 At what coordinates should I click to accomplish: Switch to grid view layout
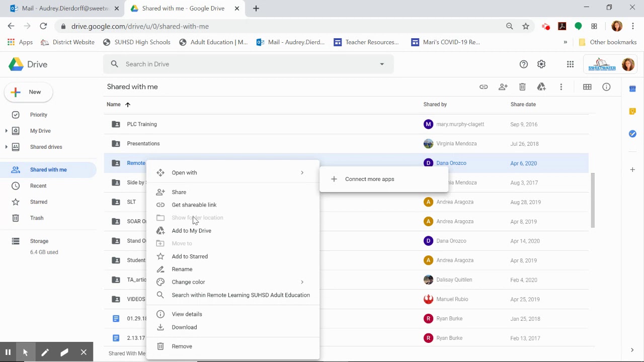[x=587, y=87]
